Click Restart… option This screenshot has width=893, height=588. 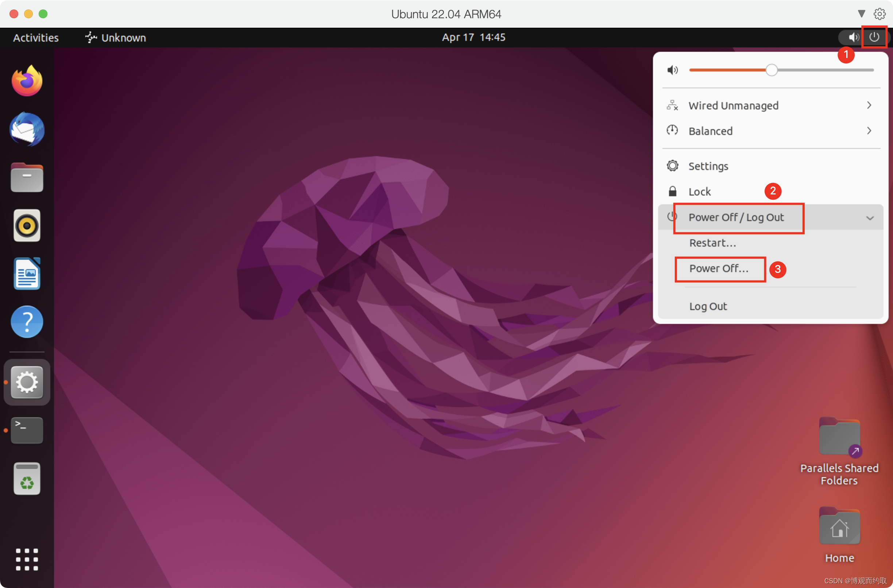coord(712,243)
